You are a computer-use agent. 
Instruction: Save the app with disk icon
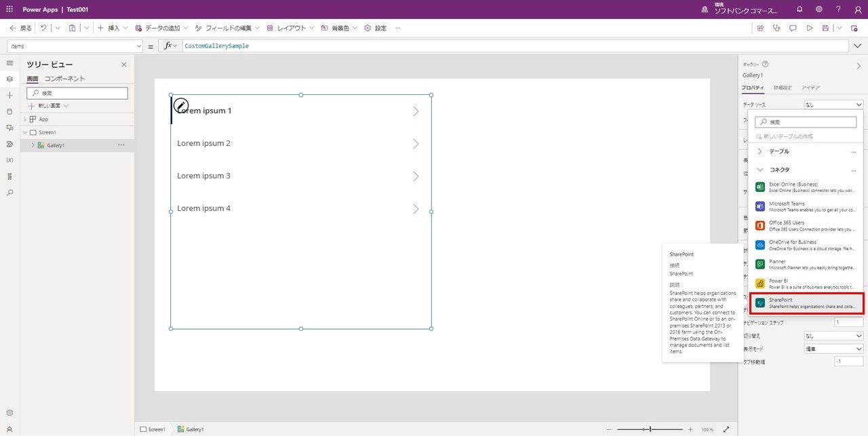825,28
